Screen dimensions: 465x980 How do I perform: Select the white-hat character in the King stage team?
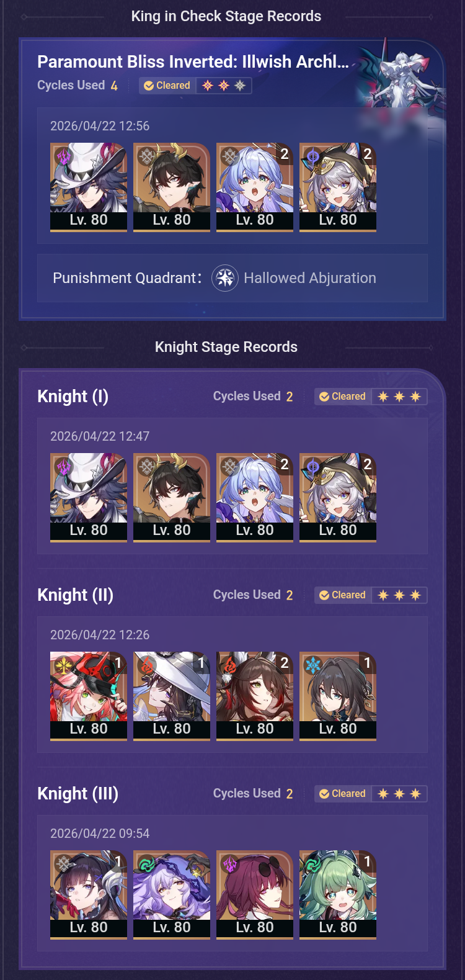point(89,187)
